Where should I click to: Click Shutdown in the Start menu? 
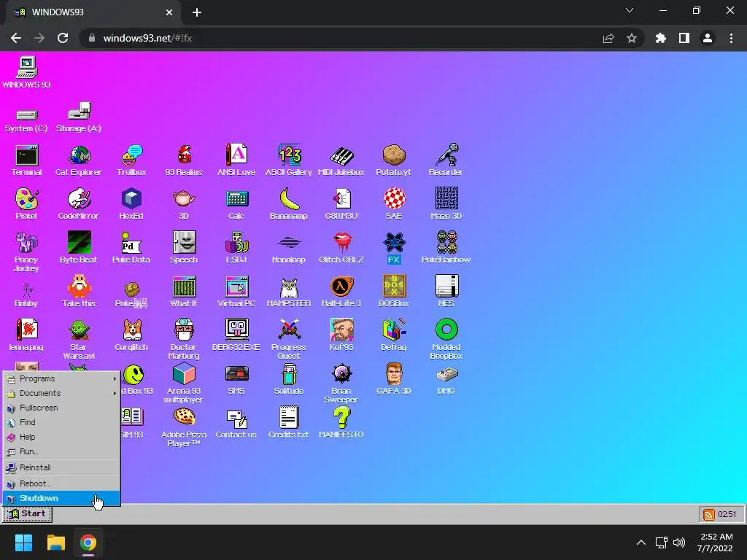coord(61,498)
